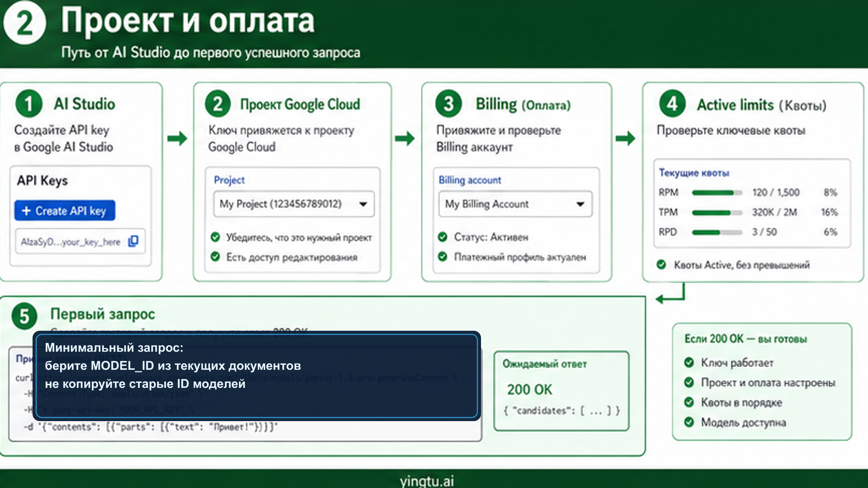Click the checkmark icon beside Статус: Активен
Viewport: 868px width, 488px height.
442,237
